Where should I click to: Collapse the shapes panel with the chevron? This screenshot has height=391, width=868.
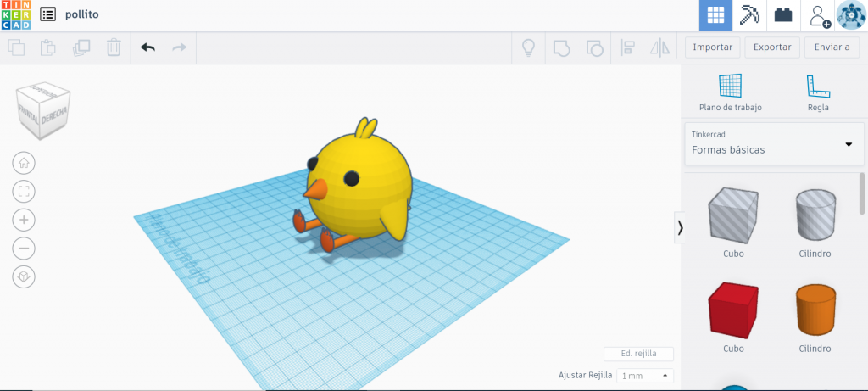(x=680, y=227)
